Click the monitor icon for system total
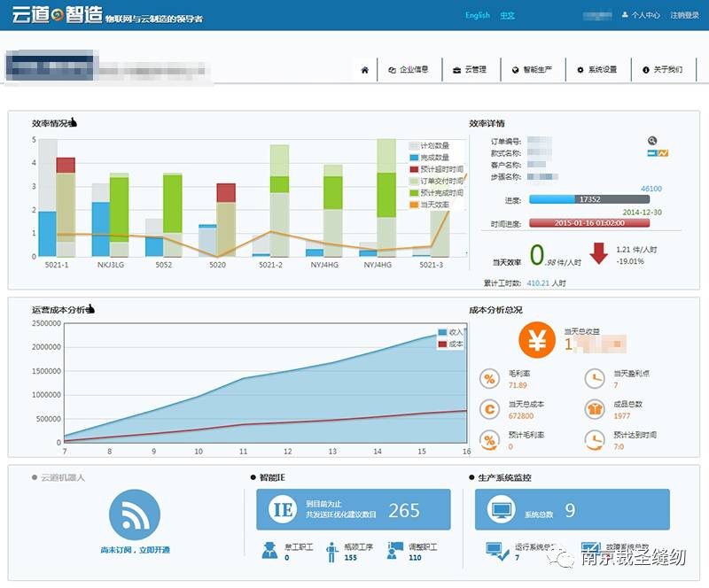Image resolution: width=709 pixels, height=588 pixels. [x=501, y=510]
